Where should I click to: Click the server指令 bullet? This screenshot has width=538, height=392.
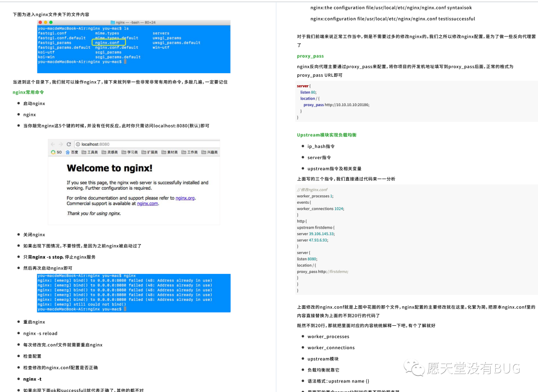coord(319,157)
